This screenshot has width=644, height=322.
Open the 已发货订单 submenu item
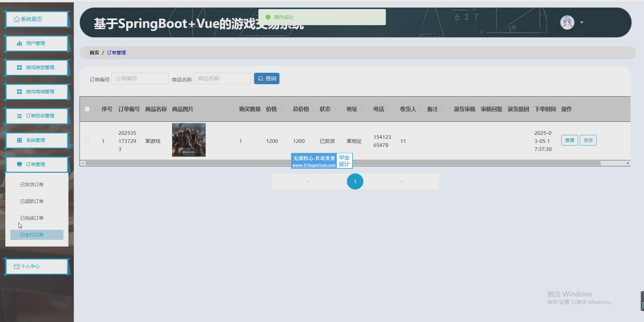click(x=32, y=184)
